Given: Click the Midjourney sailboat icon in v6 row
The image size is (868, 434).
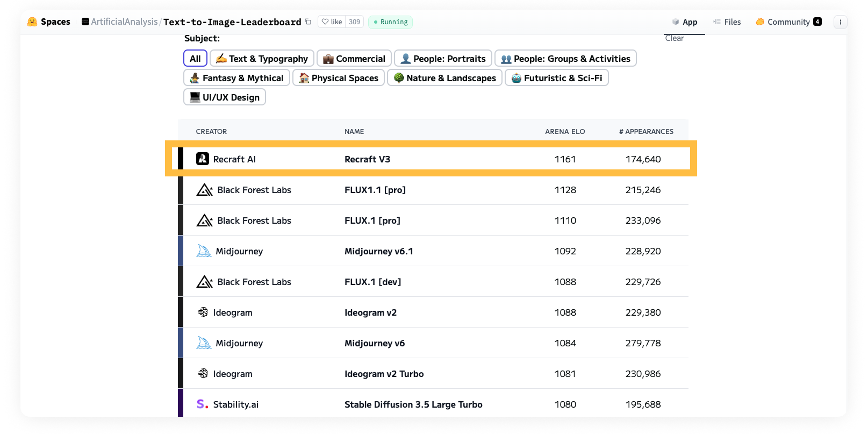Looking at the screenshot, I should coord(204,343).
